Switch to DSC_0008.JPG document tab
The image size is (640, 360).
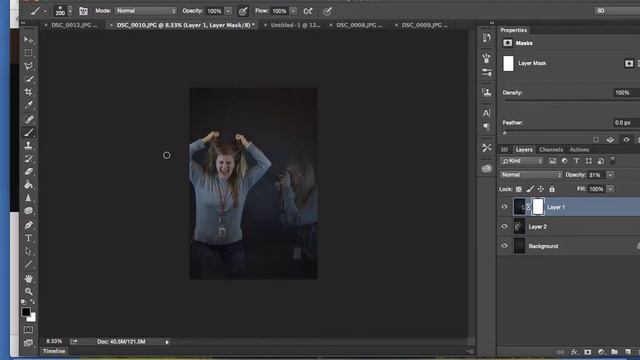pos(359,25)
